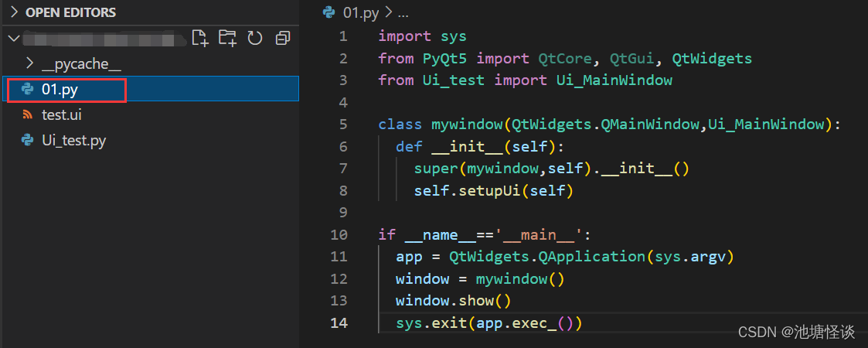Viewport: 868px width, 348px height.
Task: Click 'setupUi' on line 8
Action: coord(489,191)
